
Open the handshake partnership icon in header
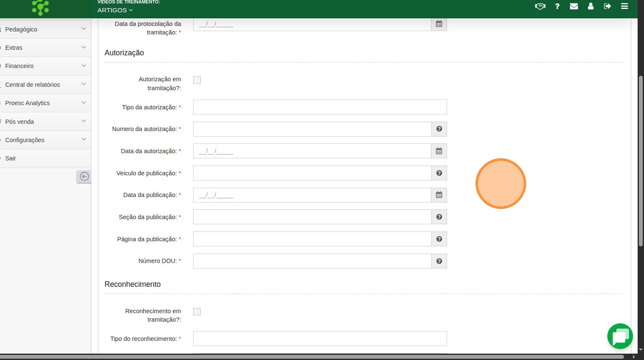(x=540, y=6)
